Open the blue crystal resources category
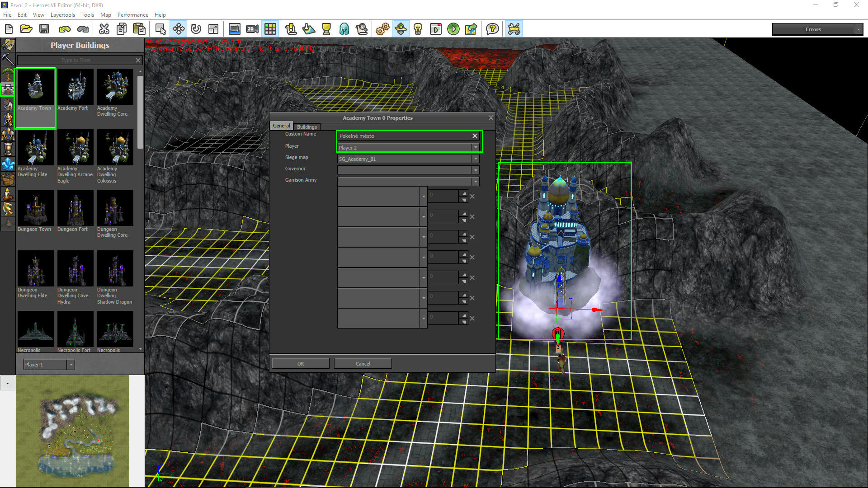Screen dimensions: 868x488 [8, 164]
